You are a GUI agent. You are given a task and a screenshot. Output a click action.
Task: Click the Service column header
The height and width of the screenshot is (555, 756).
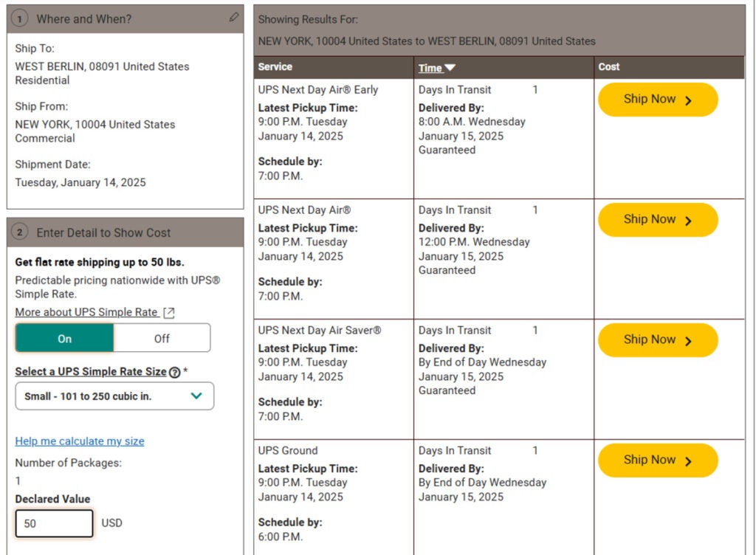point(276,66)
